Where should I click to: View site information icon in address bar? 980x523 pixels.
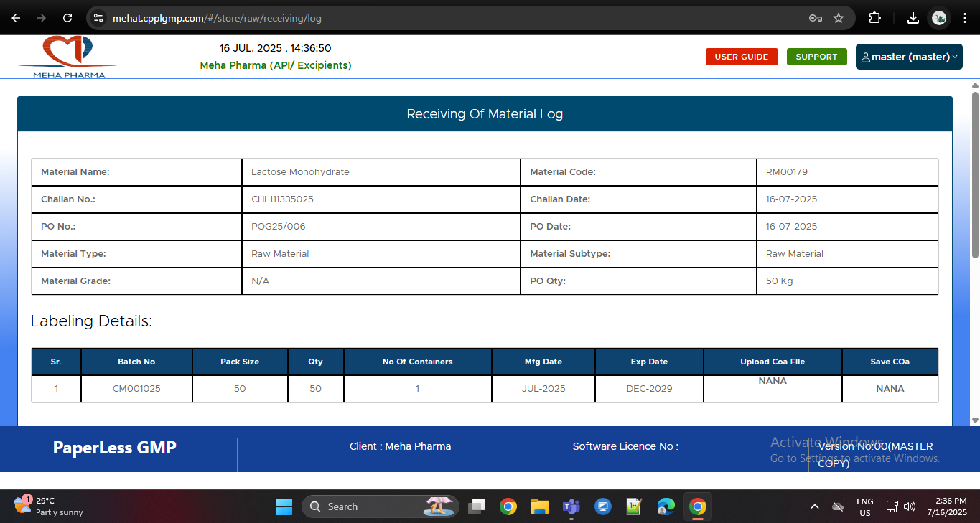point(99,18)
